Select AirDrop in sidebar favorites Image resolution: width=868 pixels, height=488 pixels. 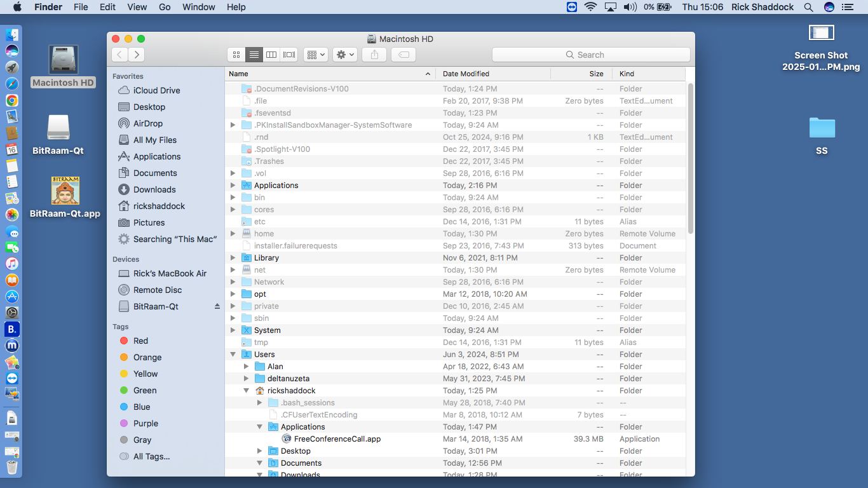click(147, 123)
